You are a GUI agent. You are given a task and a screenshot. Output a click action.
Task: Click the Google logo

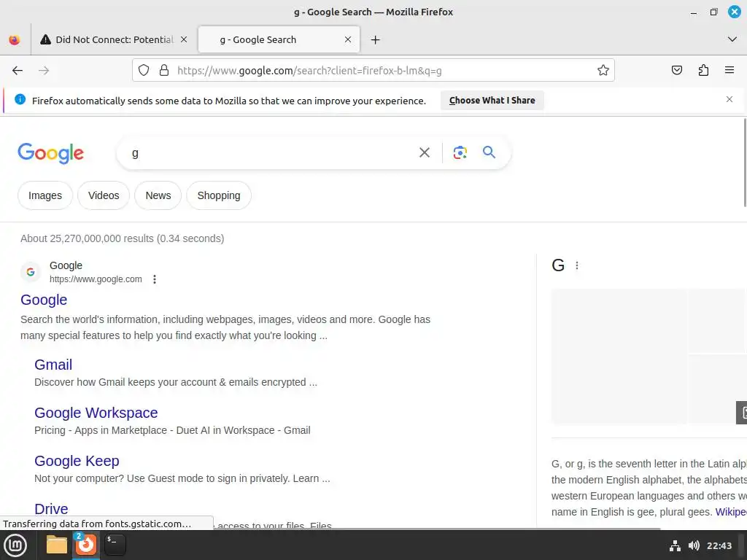pos(50,153)
